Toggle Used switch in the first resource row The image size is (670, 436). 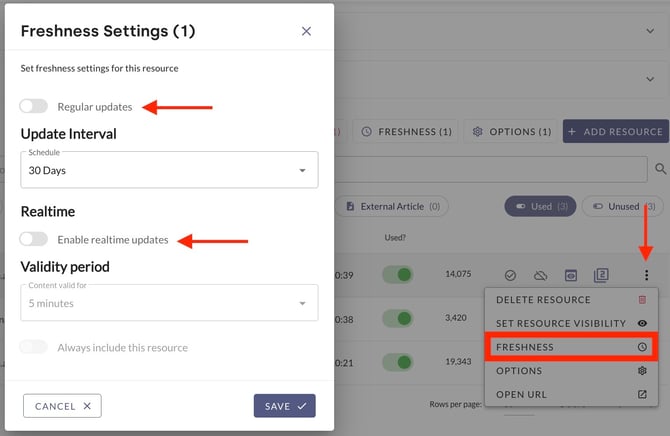399,274
